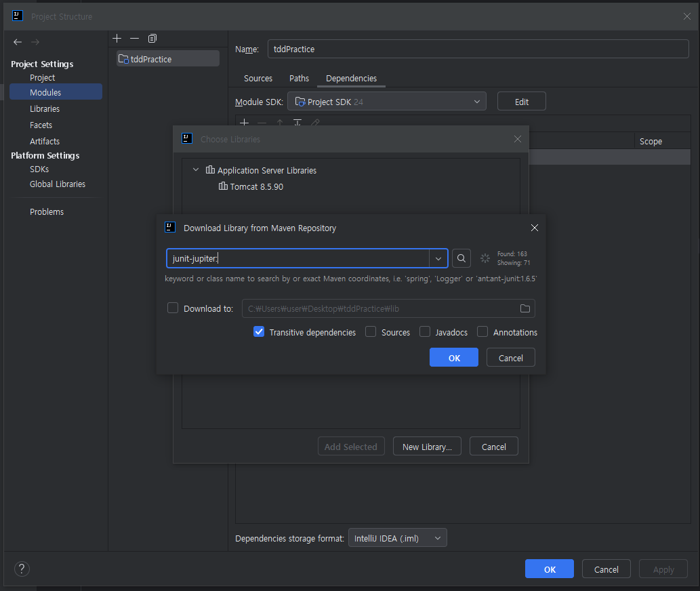Click the remove module minus icon
This screenshot has width=700, height=591.
coord(134,39)
